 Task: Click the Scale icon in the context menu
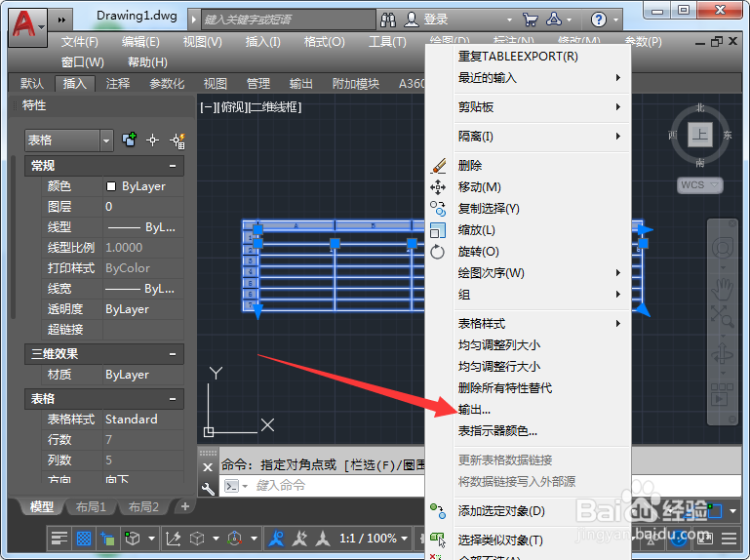438,230
